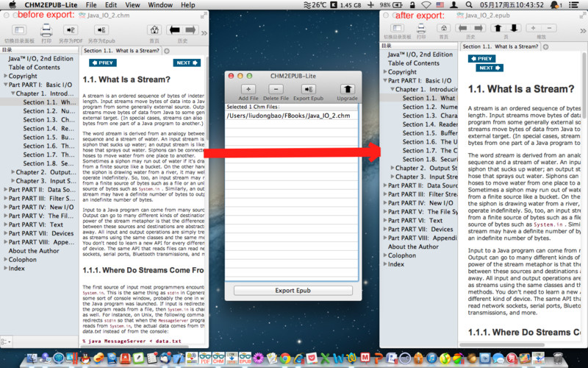The image size is (588, 368).
Task: Select Section 1.1 tab in epub window
Action: pos(501,46)
